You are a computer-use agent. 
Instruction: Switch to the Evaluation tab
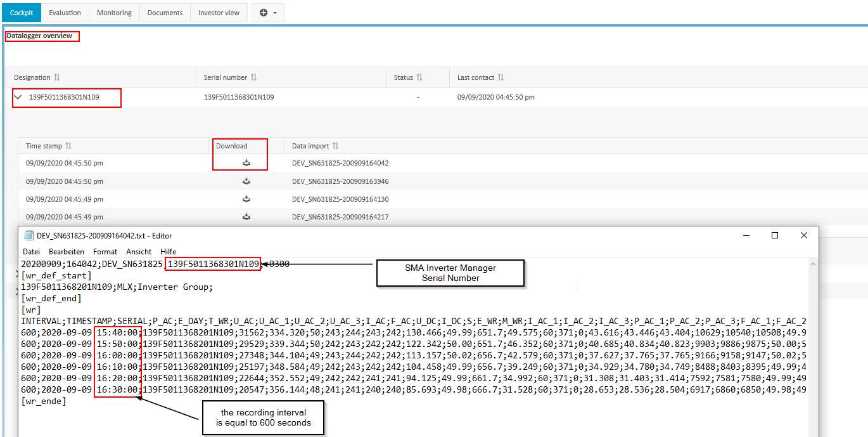coord(65,13)
